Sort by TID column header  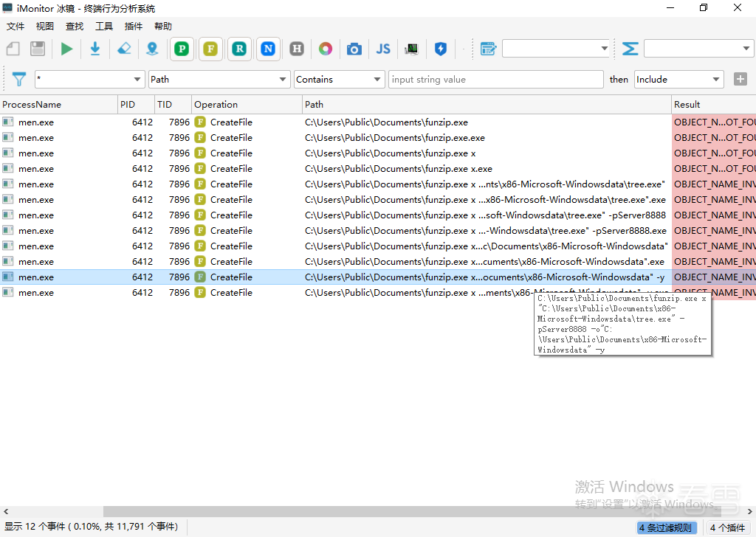coord(173,105)
